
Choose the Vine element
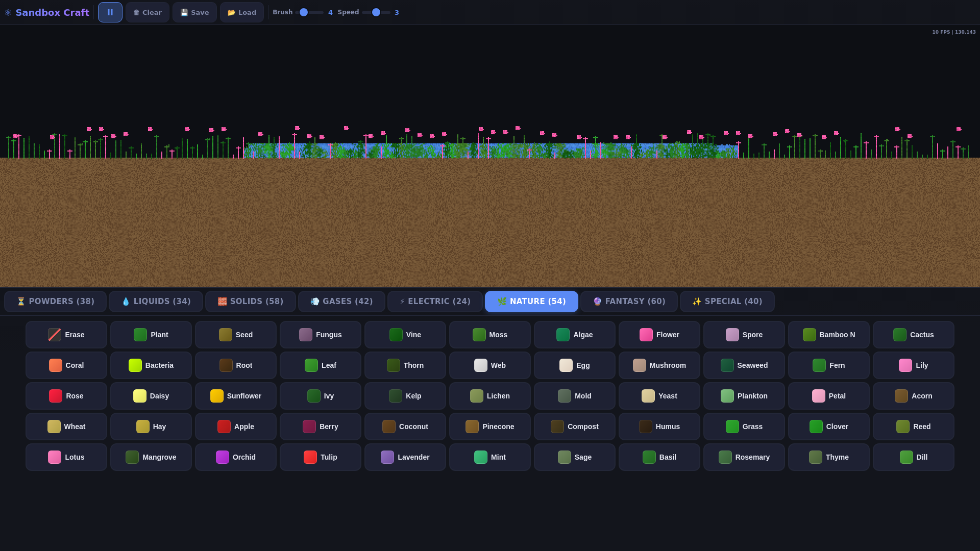405,335
